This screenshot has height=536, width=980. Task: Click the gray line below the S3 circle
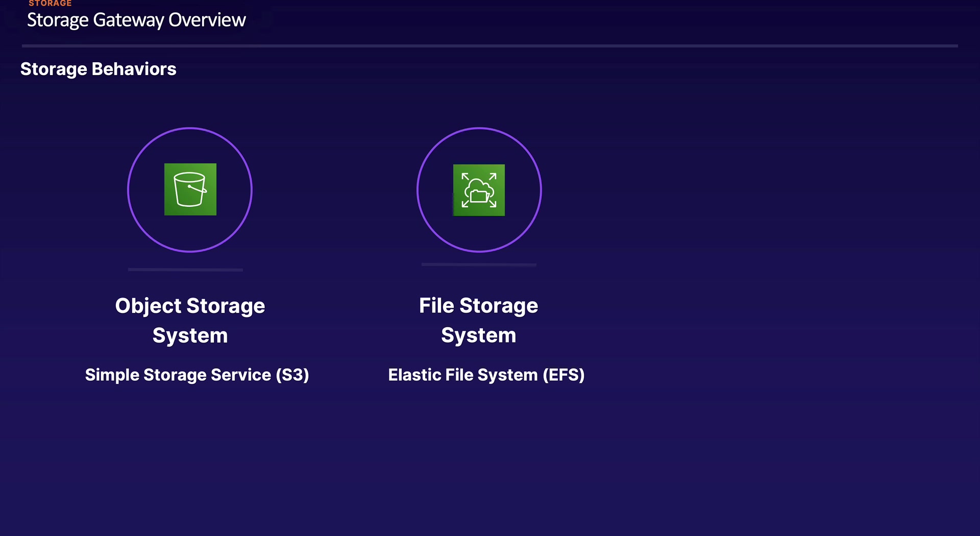coord(185,270)
